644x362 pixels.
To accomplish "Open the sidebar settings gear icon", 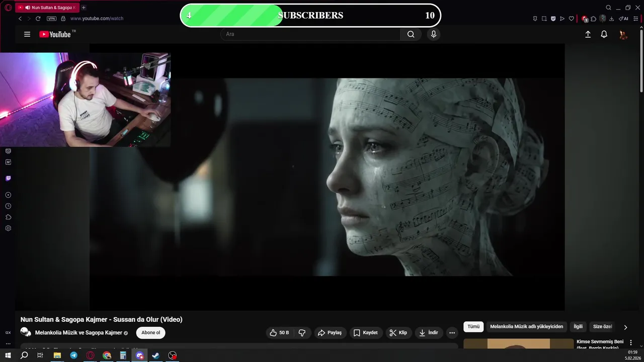I will pos(8,228).
